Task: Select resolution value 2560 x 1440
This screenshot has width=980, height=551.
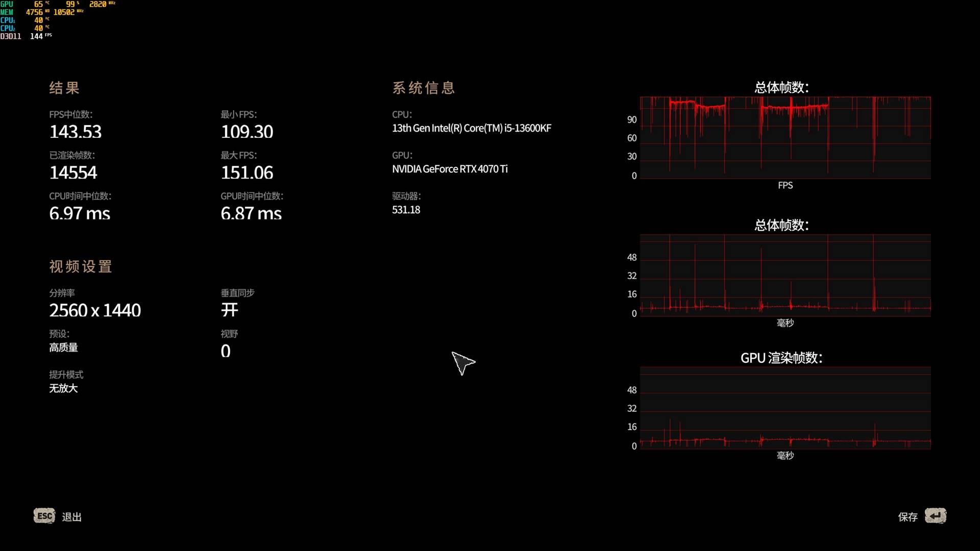Action: coord(95,310)
